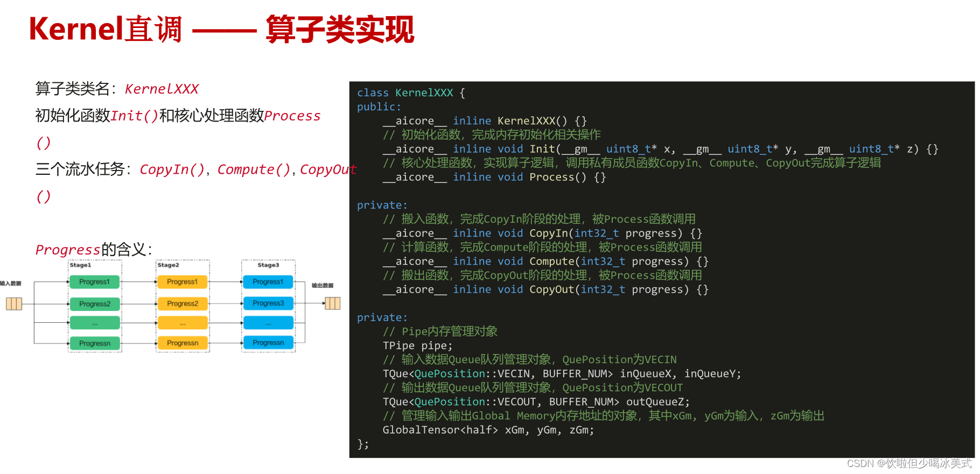Click the green ellipsis box in Stage1

point(95,323)
